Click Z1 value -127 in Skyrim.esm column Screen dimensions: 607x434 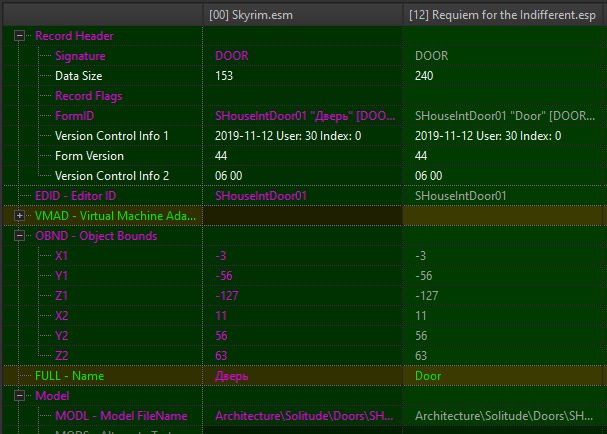pos(226,296)
